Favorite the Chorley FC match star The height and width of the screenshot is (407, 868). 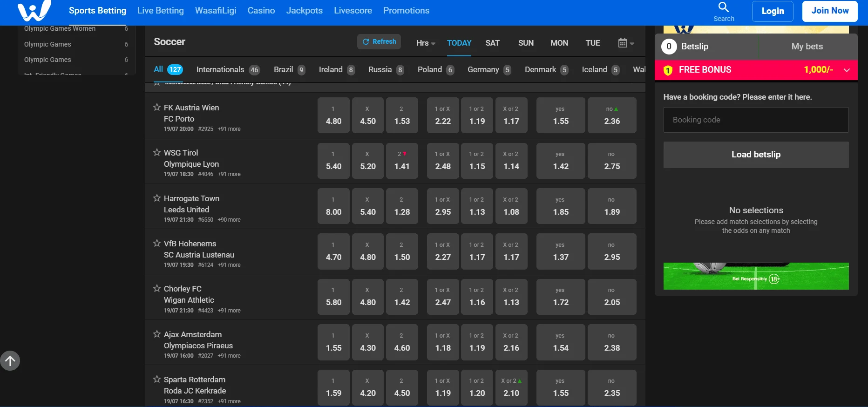point(157,288)
